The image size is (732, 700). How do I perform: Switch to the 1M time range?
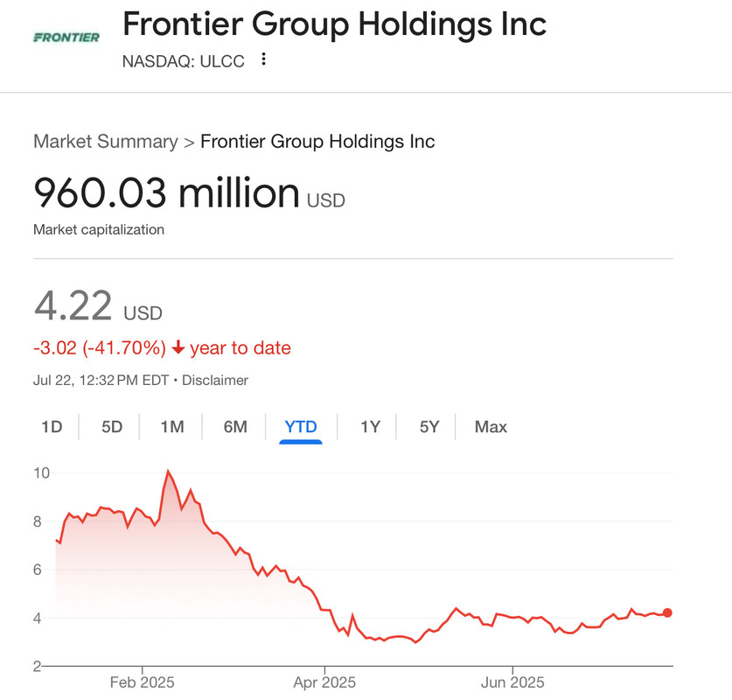[171, 427]
